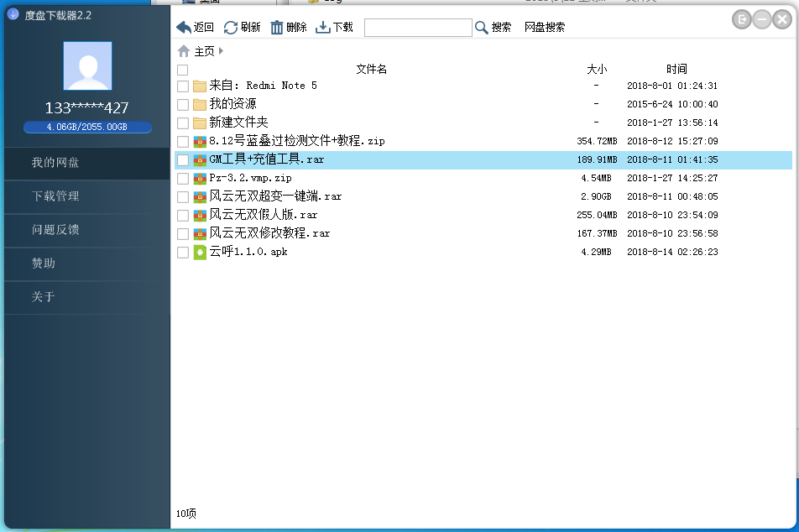Click the Android icon of 云呼1.1.0.apk
Screen dimensions: 799x532
point(200,253)
